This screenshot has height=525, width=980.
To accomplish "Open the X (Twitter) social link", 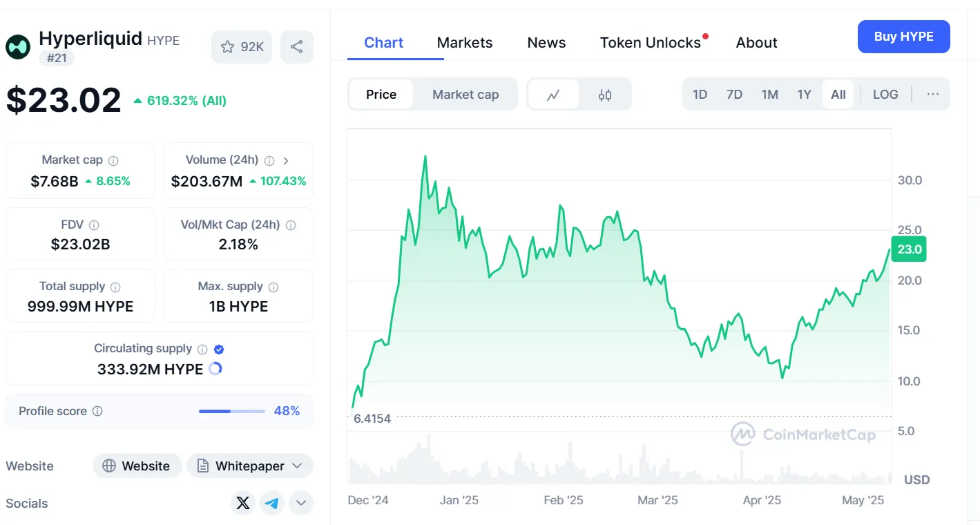I will pos(243,503).
